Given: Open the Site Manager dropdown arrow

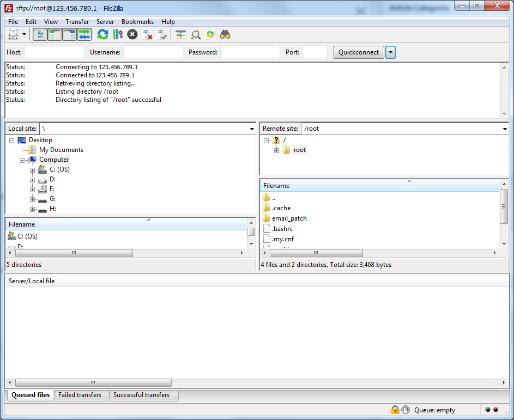Looking at the screenshot, I should (x=24, y=34).
